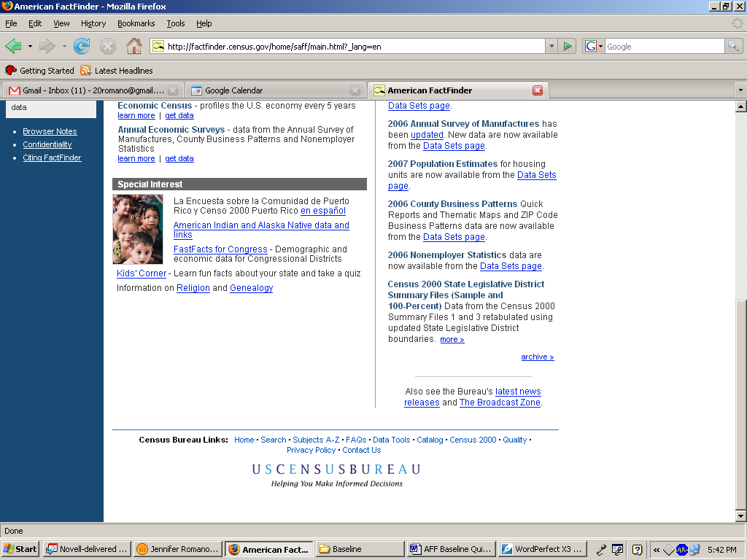Screen dimensions: 747x560
Task: Open the en español link
Action: (323, 211)
